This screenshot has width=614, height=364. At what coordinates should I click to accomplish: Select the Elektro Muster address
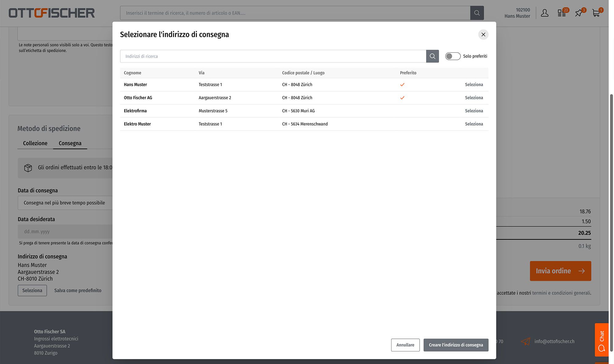[x=474, y=124]
